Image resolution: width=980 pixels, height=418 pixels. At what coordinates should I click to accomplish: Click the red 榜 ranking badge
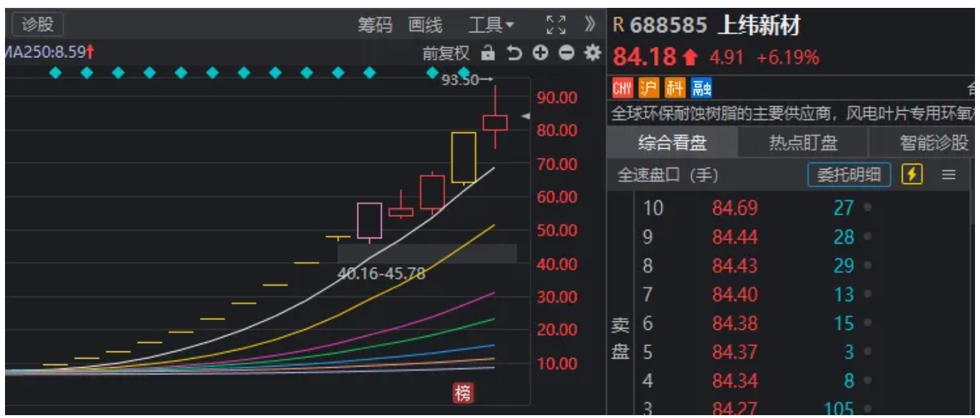[463, 392]
